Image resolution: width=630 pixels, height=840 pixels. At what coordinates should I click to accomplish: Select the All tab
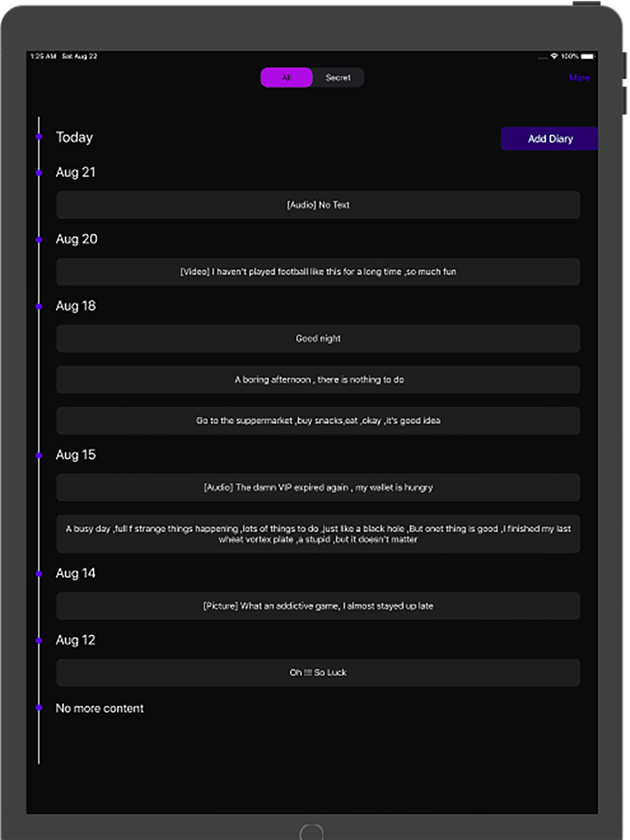pyautogui.click(x=287, y=77)
